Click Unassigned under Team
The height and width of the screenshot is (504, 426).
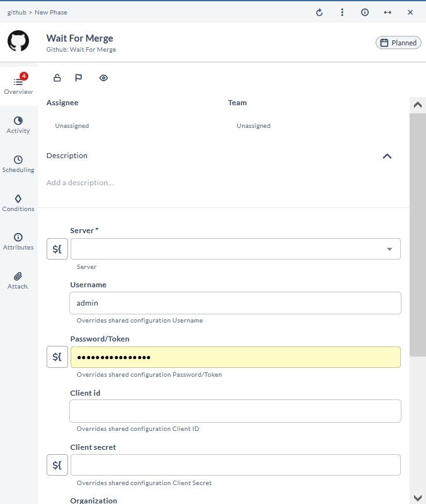253,126
